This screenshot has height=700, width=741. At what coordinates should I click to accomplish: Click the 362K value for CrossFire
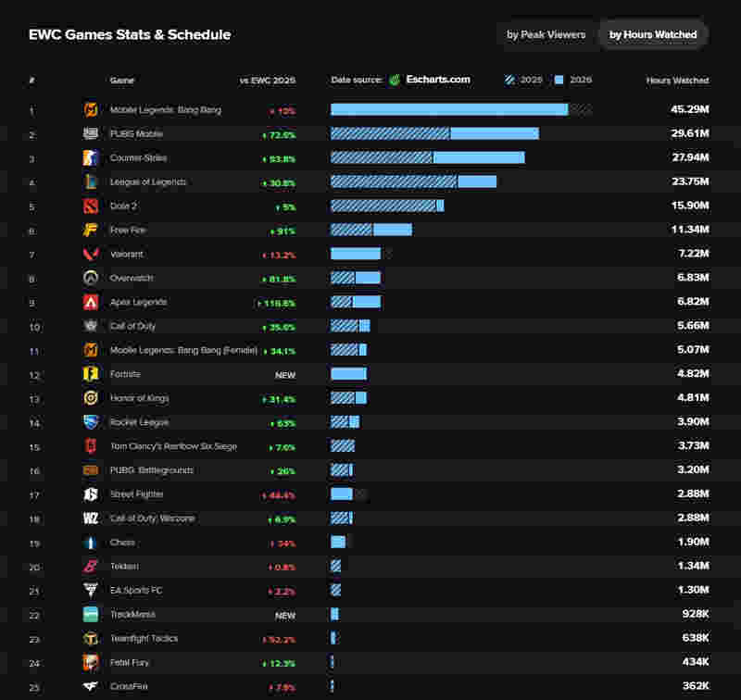(696, 686)
